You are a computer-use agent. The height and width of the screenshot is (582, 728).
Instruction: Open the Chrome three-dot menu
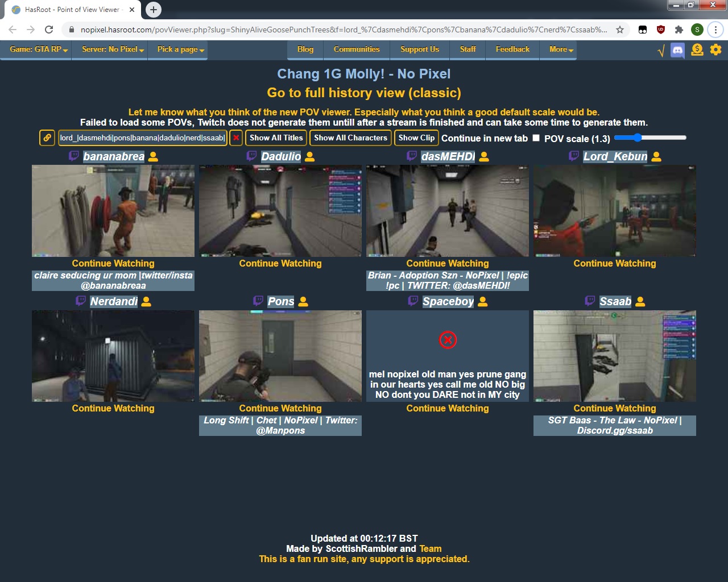[x=715, y=30]
